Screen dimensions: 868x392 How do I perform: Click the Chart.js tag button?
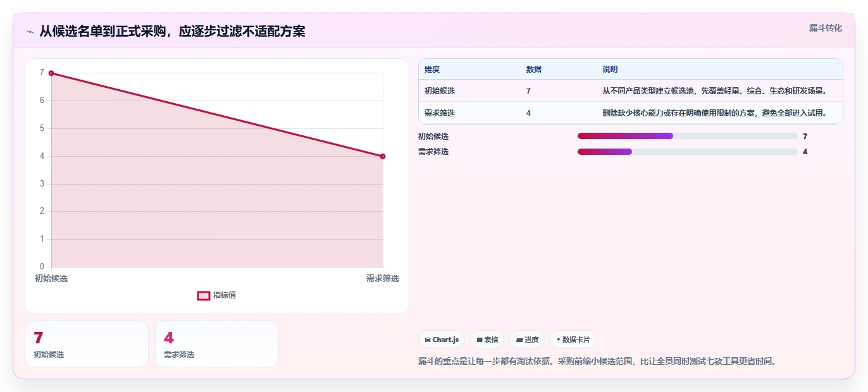442,340
